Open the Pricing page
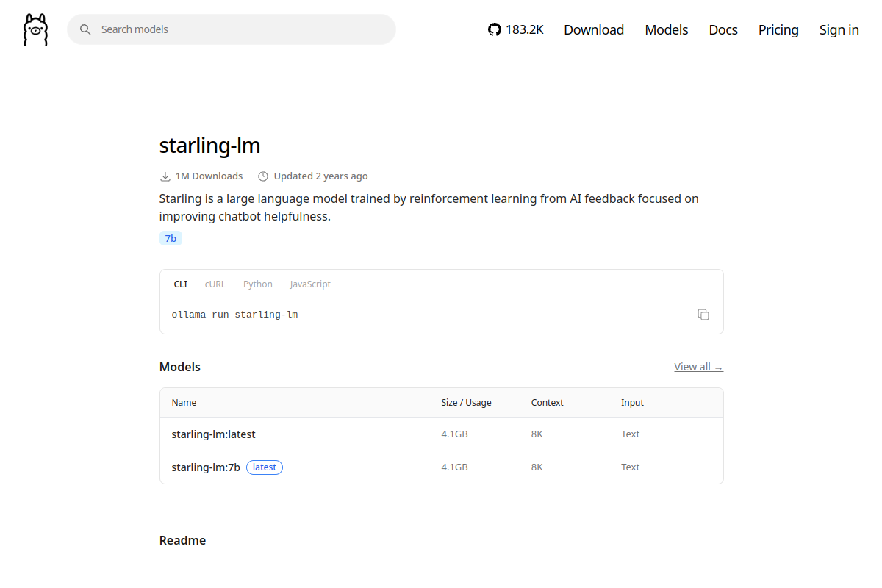This screenshot has width=882, height=588. click(778, 29)
